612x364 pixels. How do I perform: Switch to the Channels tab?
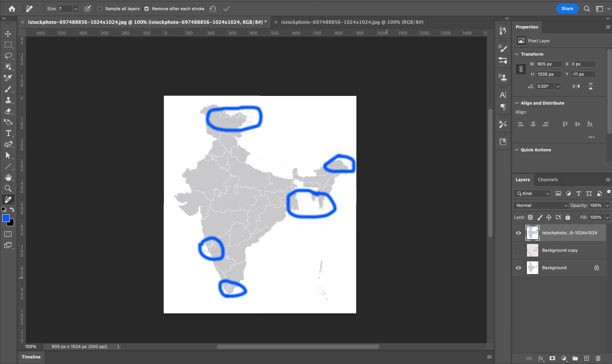548,179
